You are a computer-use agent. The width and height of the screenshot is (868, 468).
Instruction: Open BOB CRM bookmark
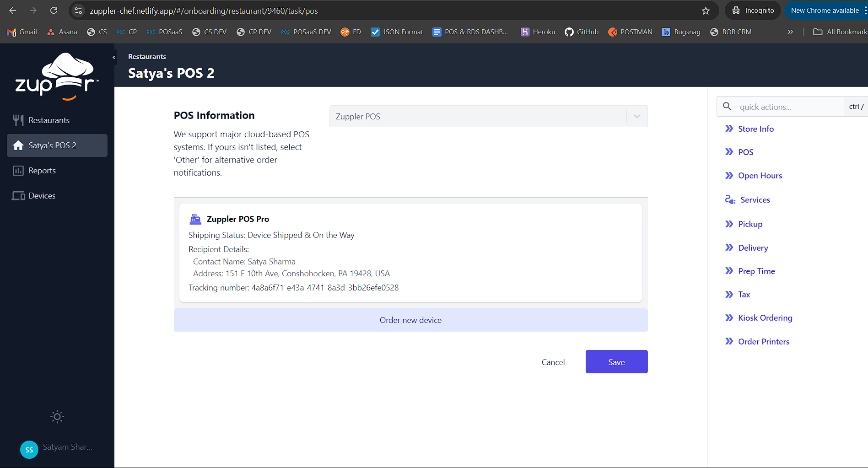pyautogui.click(x=731, y=32)
